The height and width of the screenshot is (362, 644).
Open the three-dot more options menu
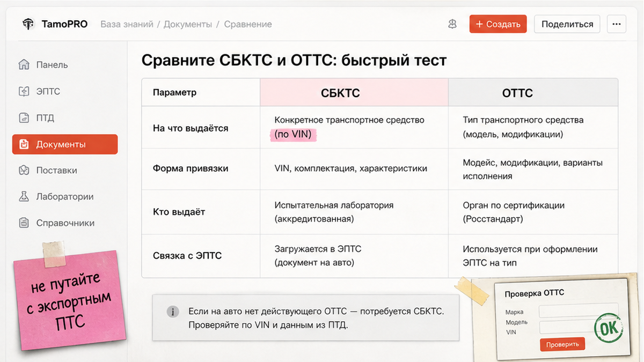coord(617,24)
